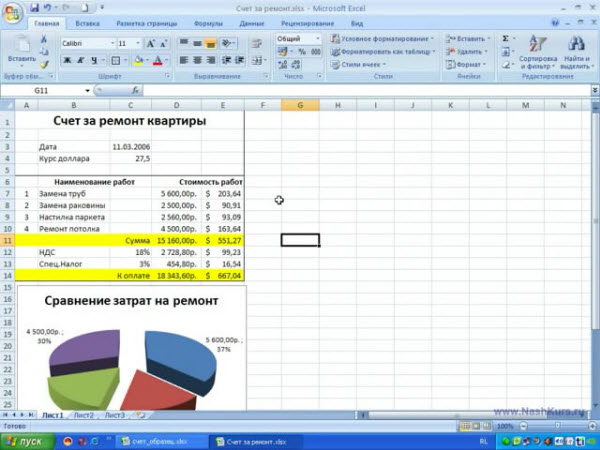The image size is (600, 450).
Task: Click the insert function fx icon
Action: [135, 91]
